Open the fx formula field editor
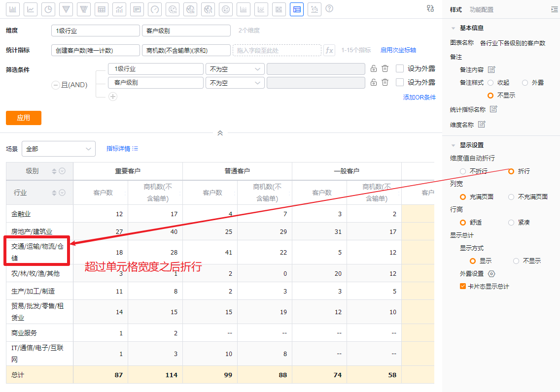 [x=329, y=50]
